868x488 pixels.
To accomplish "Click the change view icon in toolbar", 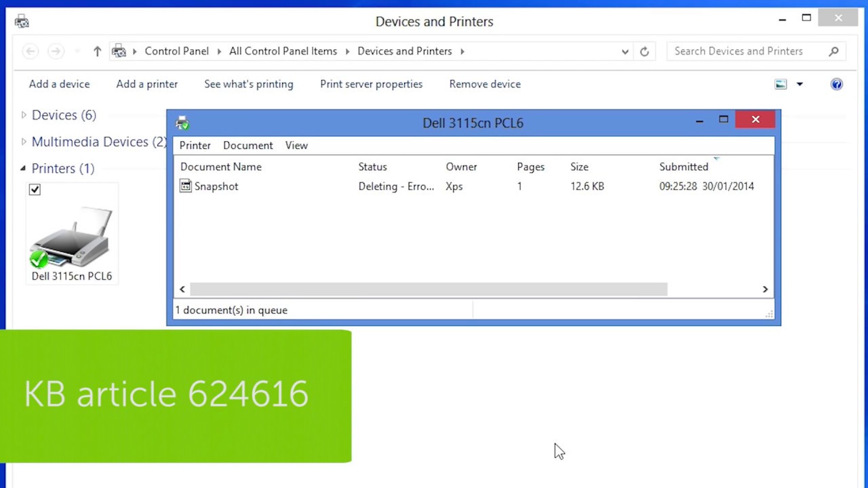I will click(x=781, y=84).
